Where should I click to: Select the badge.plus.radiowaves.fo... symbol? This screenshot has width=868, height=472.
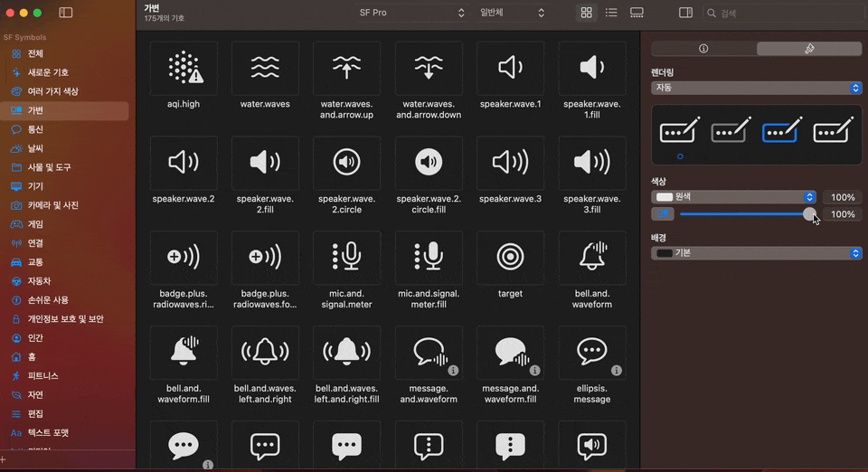click(x=265, y=258)
